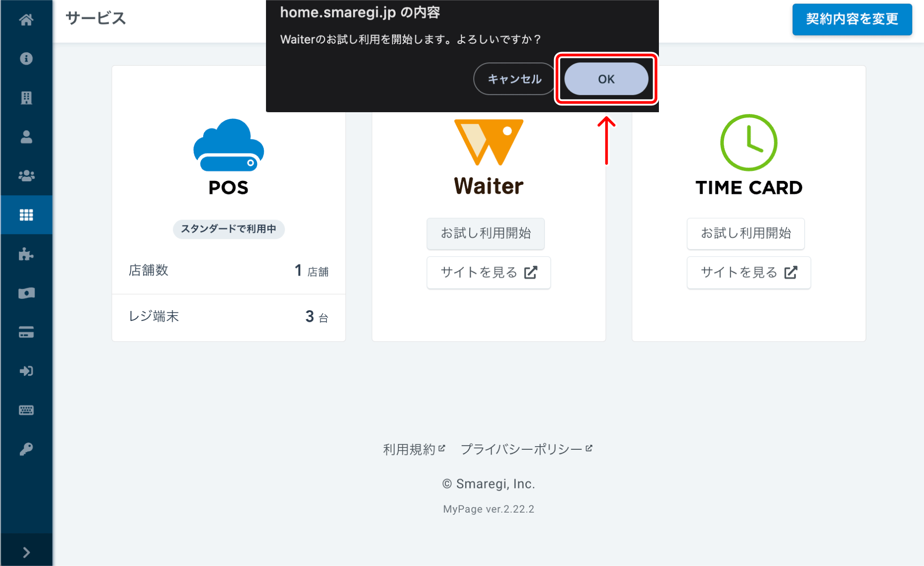Open 利用規約 link in footer
Viewport: 924px width, 566px height.
414,449
